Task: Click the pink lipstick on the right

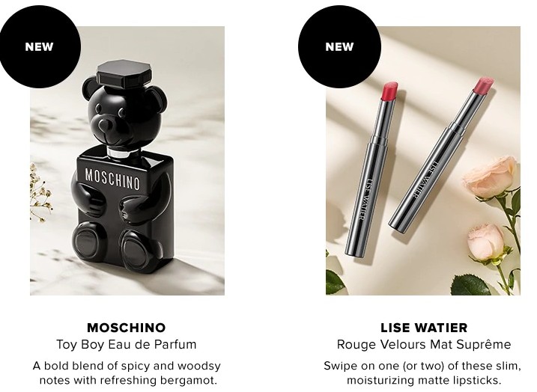Action: pyautogui.click(x=442, y=156)
